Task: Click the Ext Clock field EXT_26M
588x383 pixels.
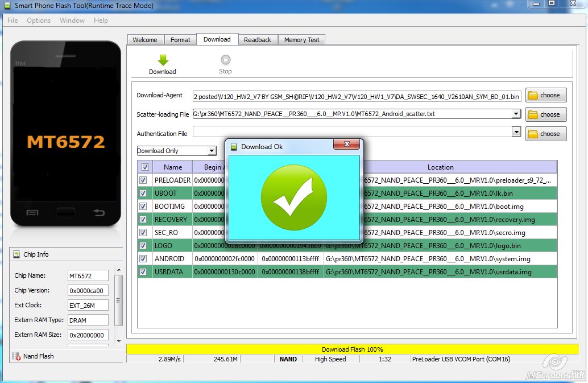Action: [x=88, y=306]
